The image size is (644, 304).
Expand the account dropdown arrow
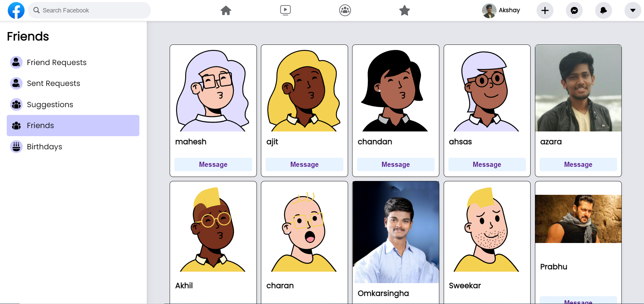tap(633, 10)
